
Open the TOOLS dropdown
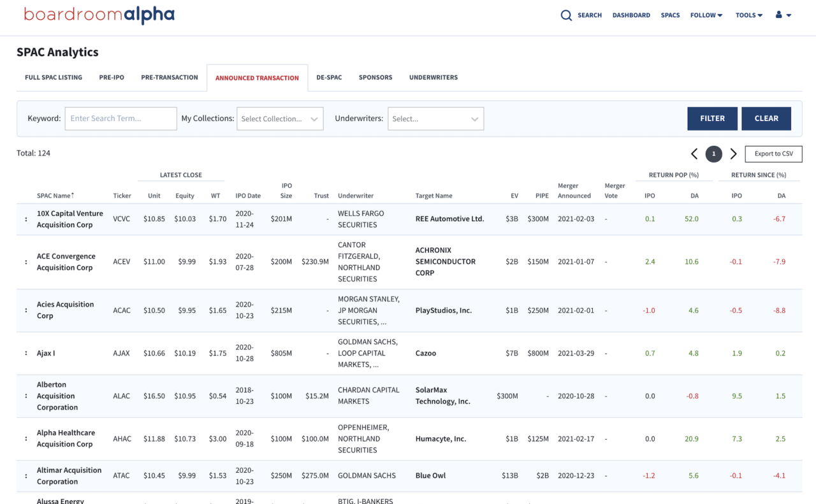748,15
